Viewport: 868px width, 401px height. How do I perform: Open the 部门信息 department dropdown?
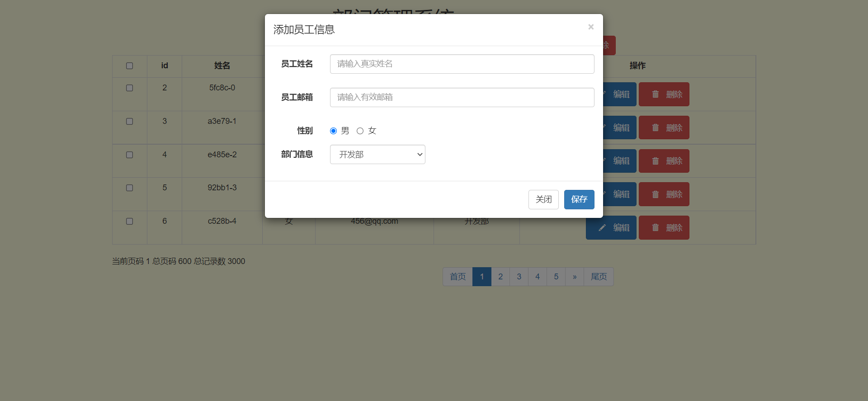377,154
